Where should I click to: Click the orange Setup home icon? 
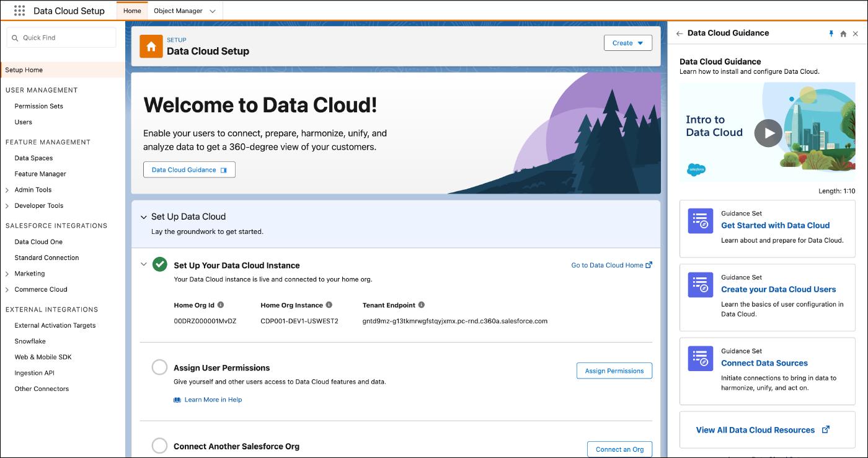151,47
